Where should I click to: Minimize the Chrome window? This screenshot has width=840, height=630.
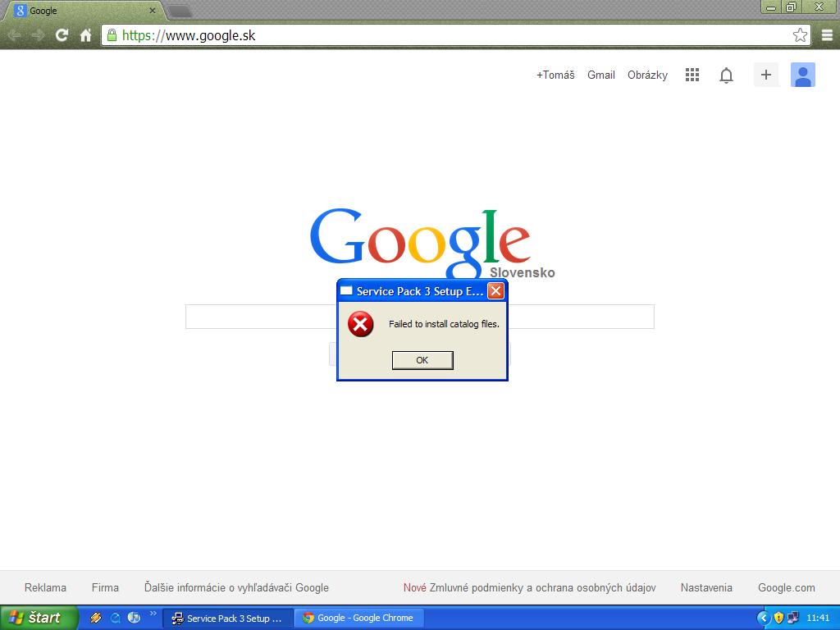pyautogui.click(x=771, y=7)
